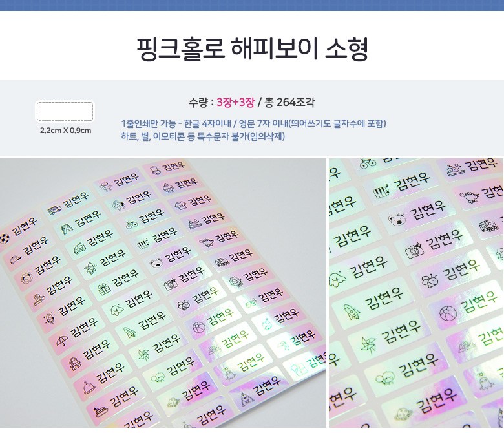Click the blue header bar at the top
Screen dimensions: 504x433
[252, 5]
